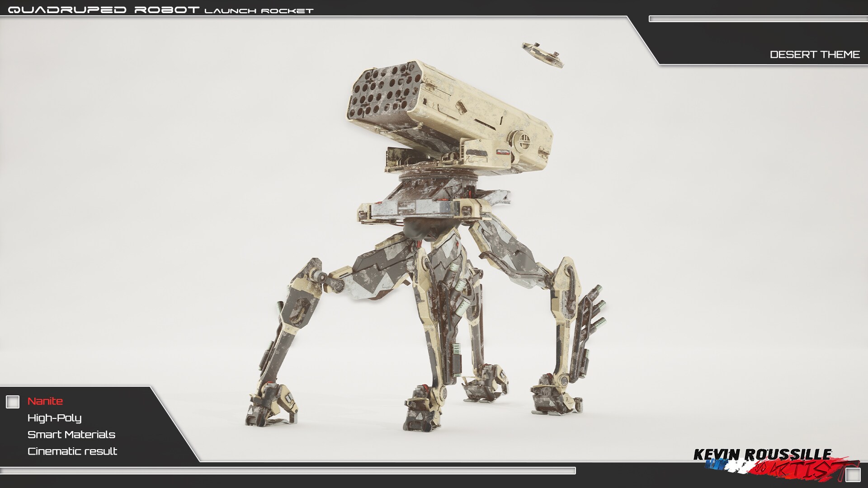This screenshot has height=488, width=868.
Task: Toggle the checkbox next to Nanite
Action: 13,401
